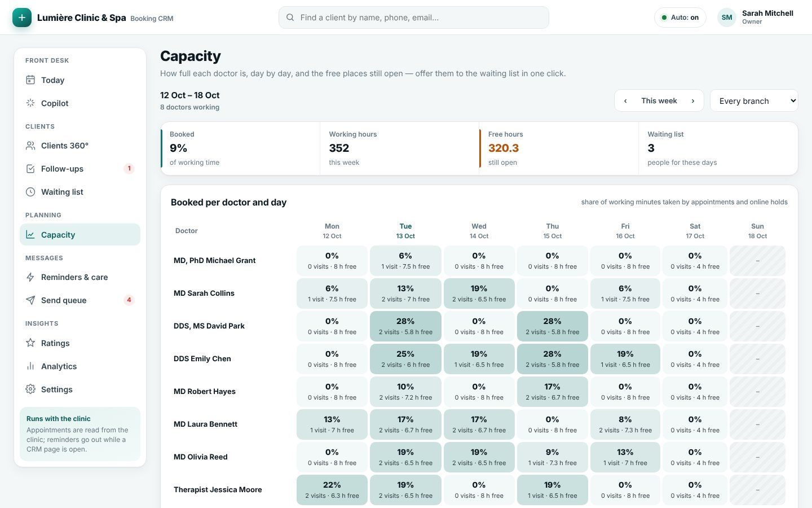Click the Reminders & care lightning icon
The width and height of the screenshot is (812, 508).
pos(30,277)
